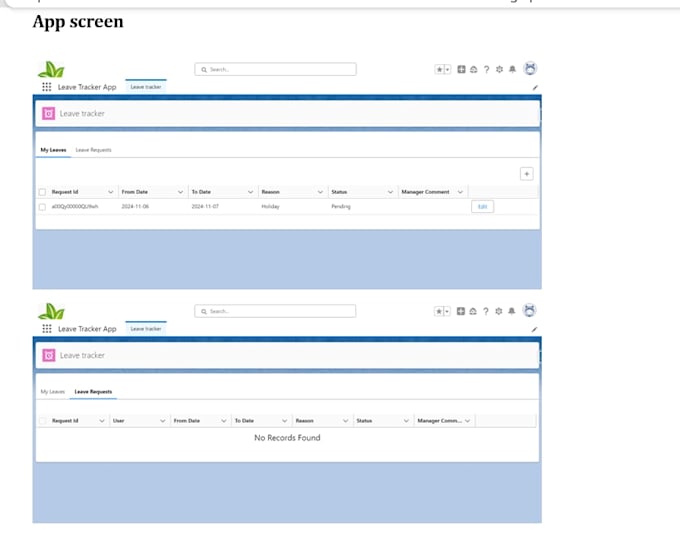The width and height of the screenshot is (680, 535).
Task: Open user profile avatar in upper screen
Action: tap(530, 69)
